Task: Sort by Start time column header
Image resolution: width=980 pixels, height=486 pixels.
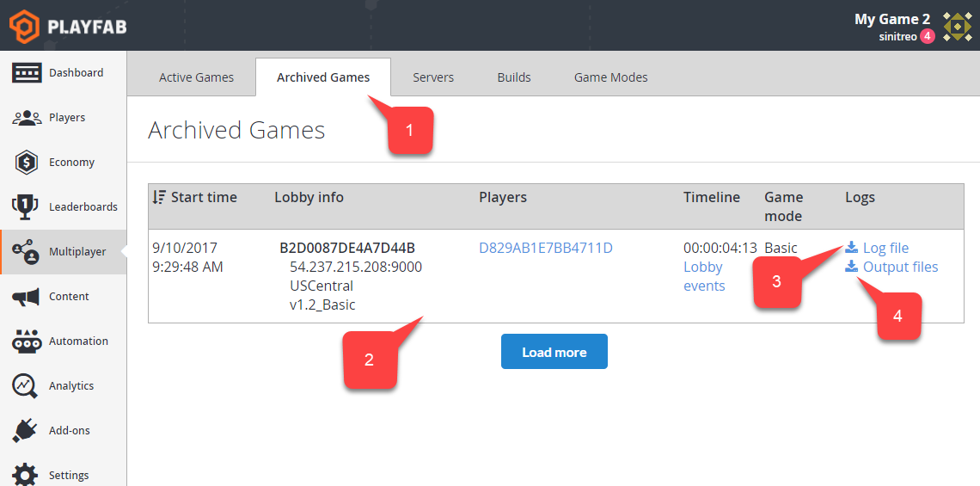Action: click(204, 198)
